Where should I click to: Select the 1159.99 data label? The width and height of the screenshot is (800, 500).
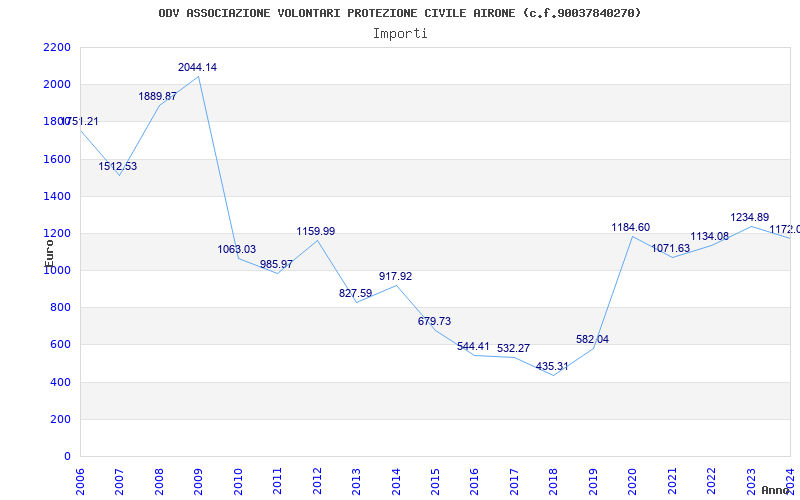[316, 232]
